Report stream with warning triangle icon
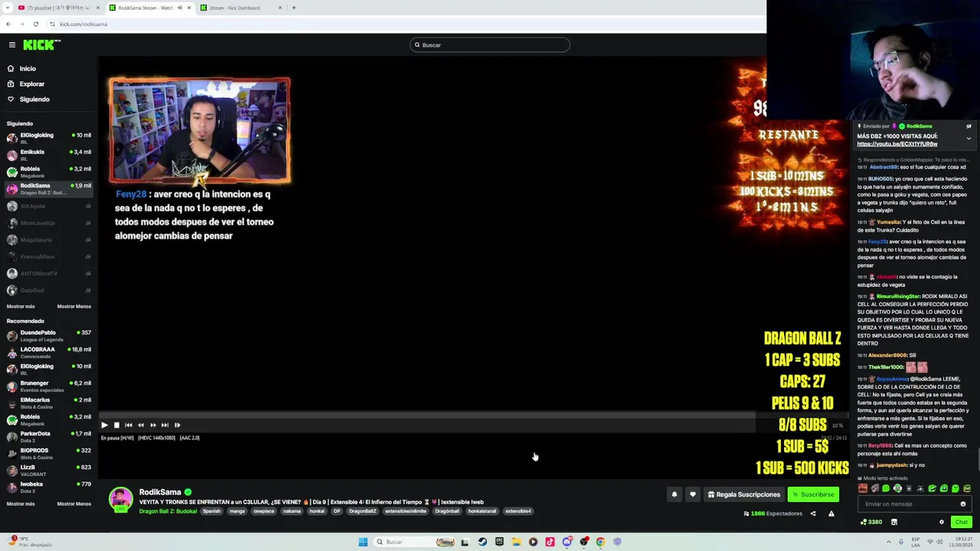 831,514
